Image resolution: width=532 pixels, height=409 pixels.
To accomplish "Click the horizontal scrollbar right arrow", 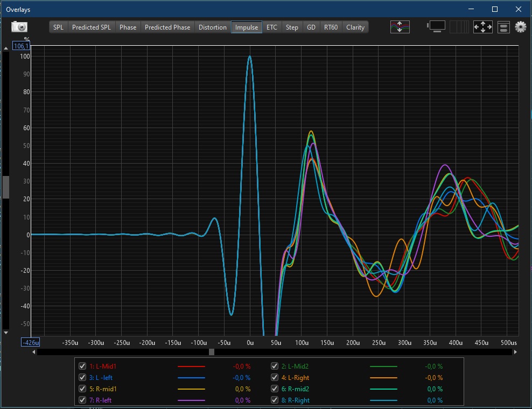I will pyautogui.click(x=515, y=352).
